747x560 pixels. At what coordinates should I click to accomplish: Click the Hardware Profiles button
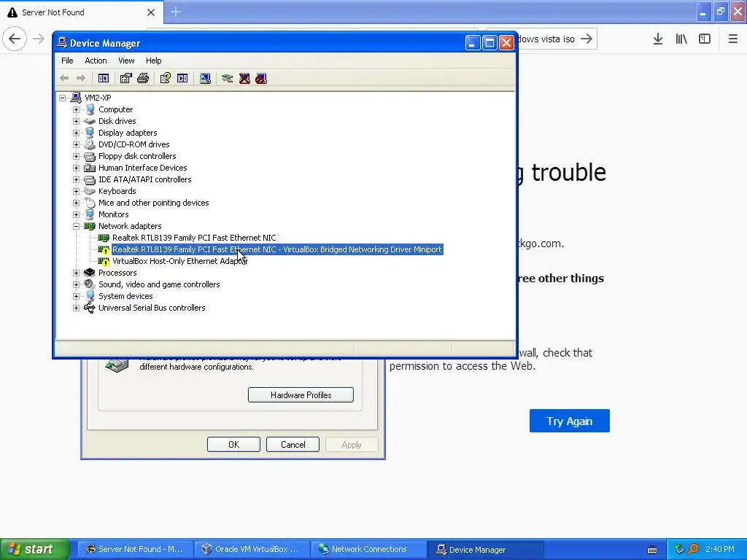point(301,394)
